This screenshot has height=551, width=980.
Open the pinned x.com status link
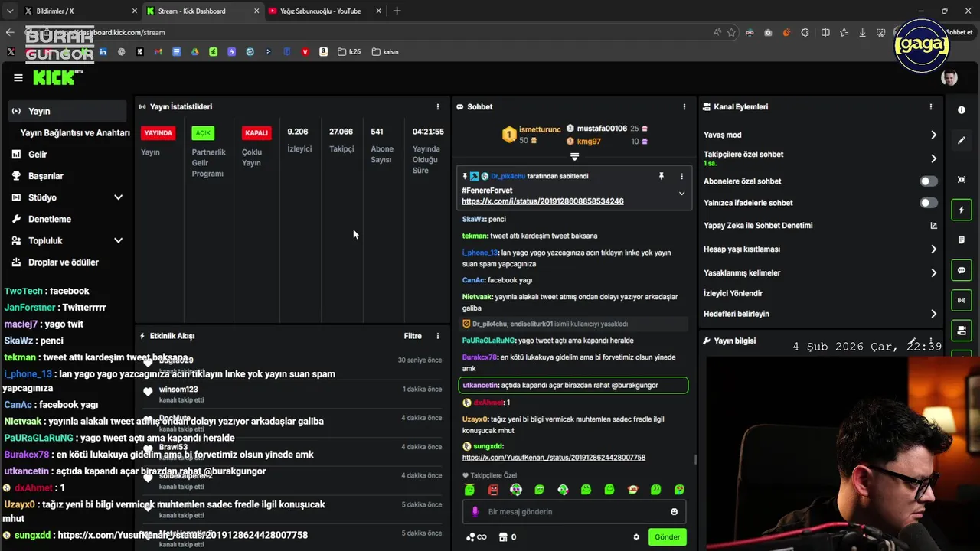coord(543,201)
